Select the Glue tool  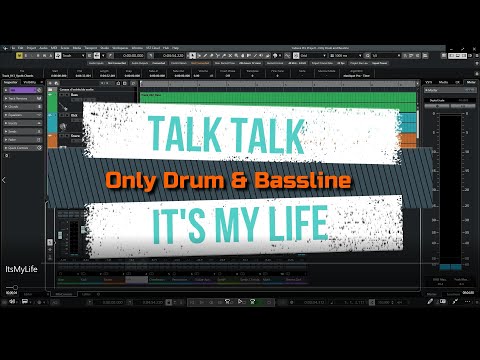[x=224, y=55]
